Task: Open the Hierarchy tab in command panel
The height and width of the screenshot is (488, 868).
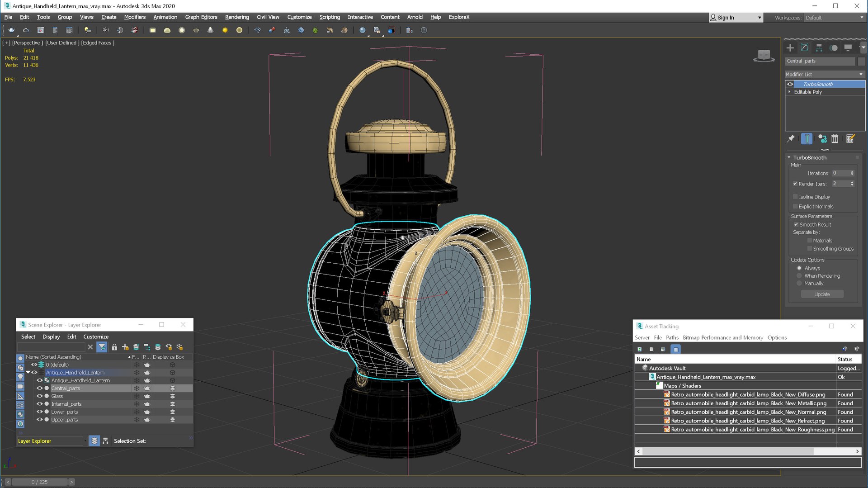Action: (x=819, y=48)
